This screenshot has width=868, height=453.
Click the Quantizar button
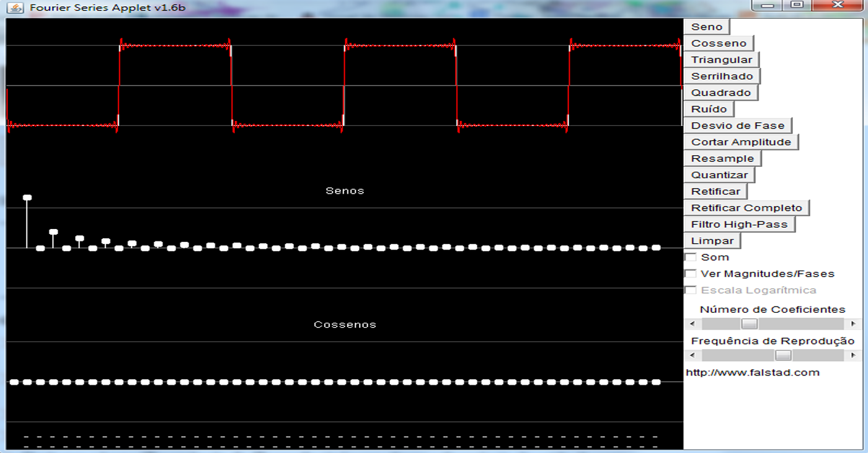click(719, 175)
